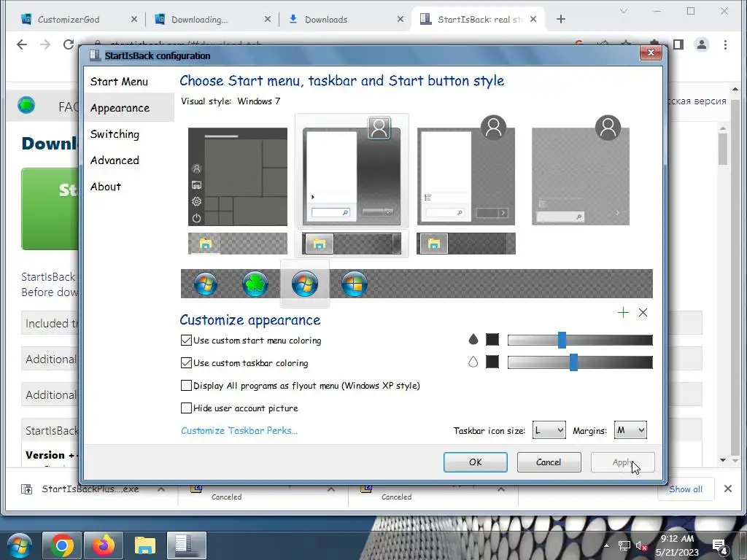Click the OK button
Viewport: 747px width, 560px height.
point(476,462)
